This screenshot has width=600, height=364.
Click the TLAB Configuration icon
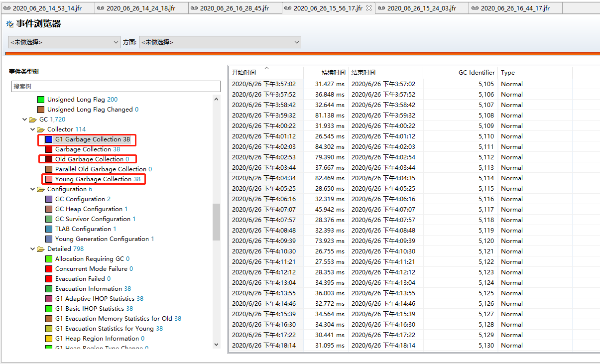click(49, 229)
